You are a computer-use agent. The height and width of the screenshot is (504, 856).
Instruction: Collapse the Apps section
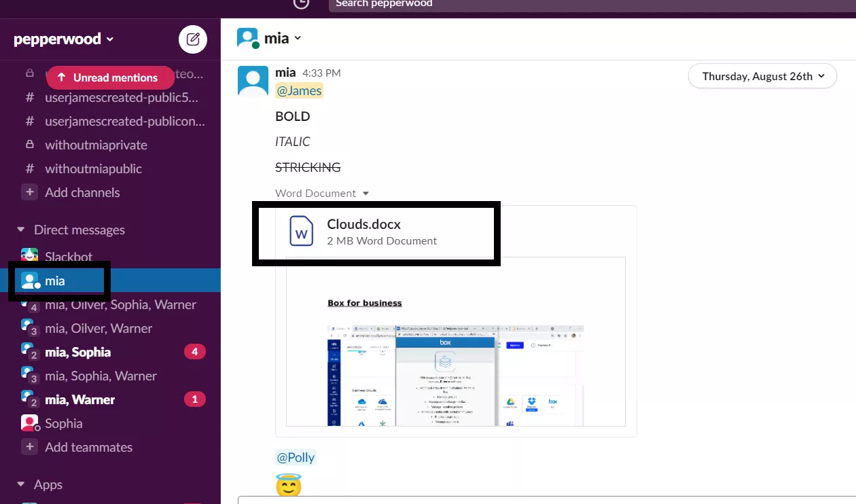tap(20, 484)
